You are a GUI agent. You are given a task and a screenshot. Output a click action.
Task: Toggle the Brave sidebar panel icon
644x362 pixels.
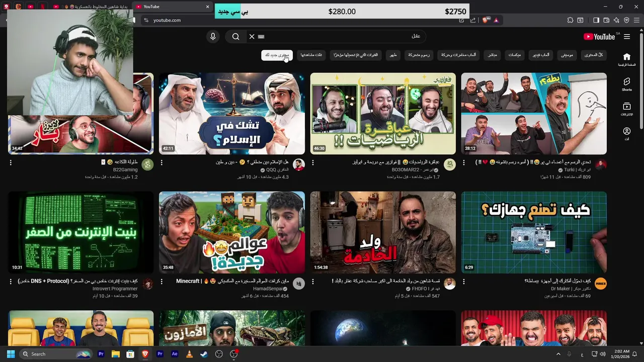coord(596,20)
